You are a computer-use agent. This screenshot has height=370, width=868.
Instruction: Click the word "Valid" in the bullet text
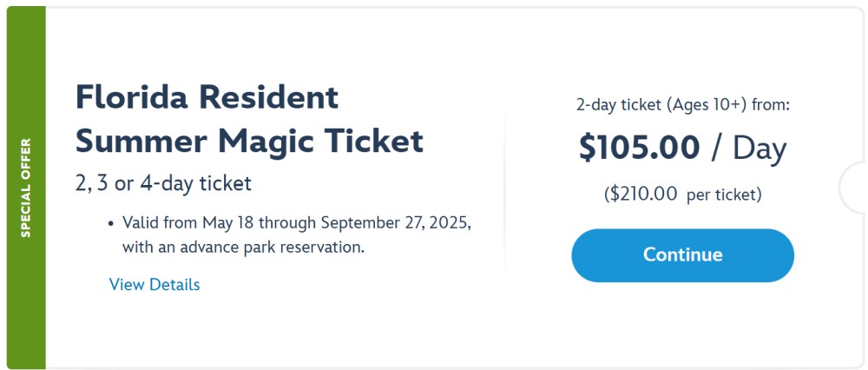point(140,223)
